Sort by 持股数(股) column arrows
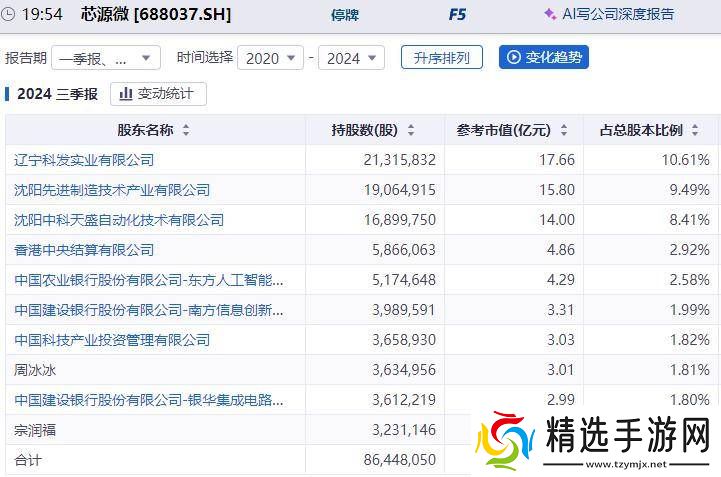Screen dimensions: 721x477 click(x=410, y=131)
